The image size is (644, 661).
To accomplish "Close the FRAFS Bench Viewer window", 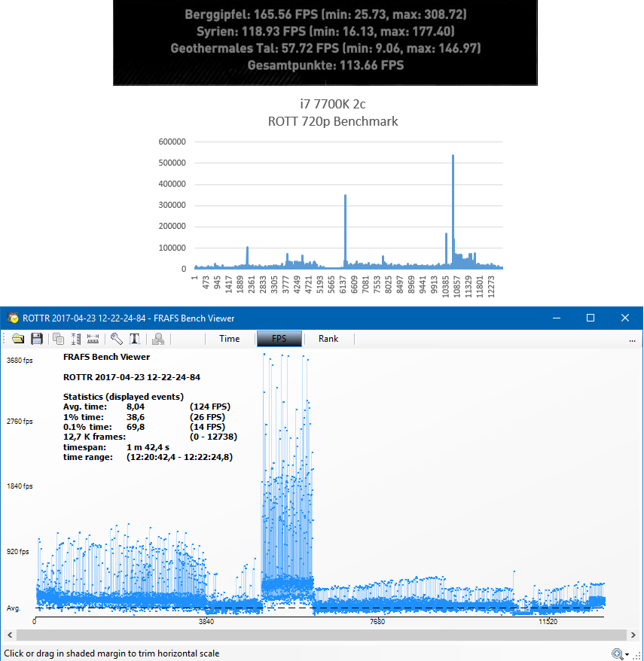I will (x=625, y=318).
